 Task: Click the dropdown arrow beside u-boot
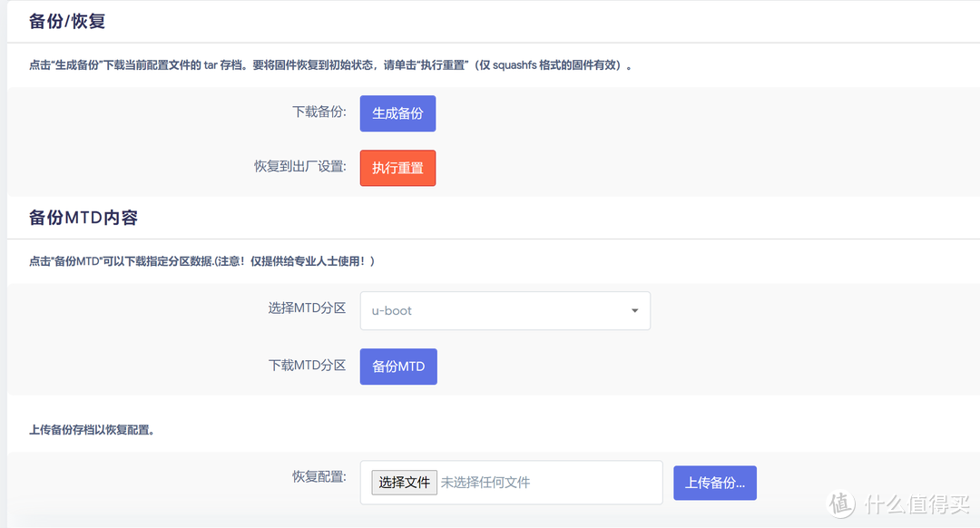tap(634, 310)
